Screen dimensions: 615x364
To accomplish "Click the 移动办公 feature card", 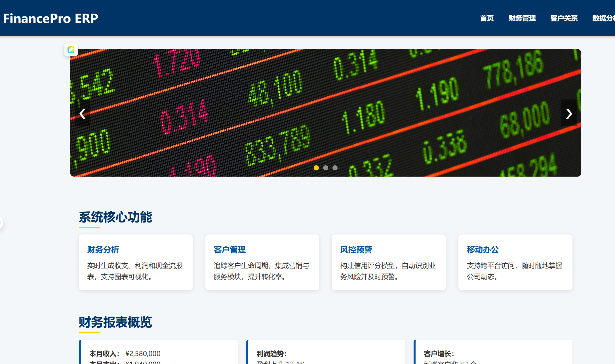I will point(515,262).
